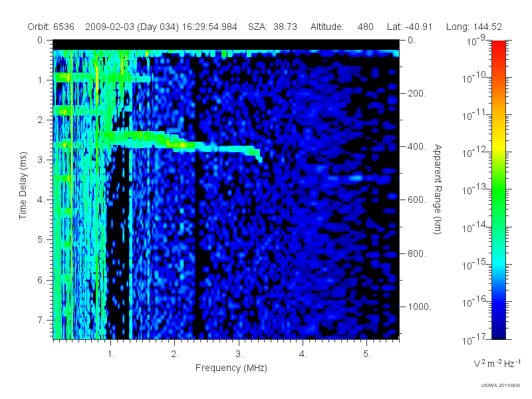532x399 pixels.
Task: Click the red top of the color bar
Action: 498,46
